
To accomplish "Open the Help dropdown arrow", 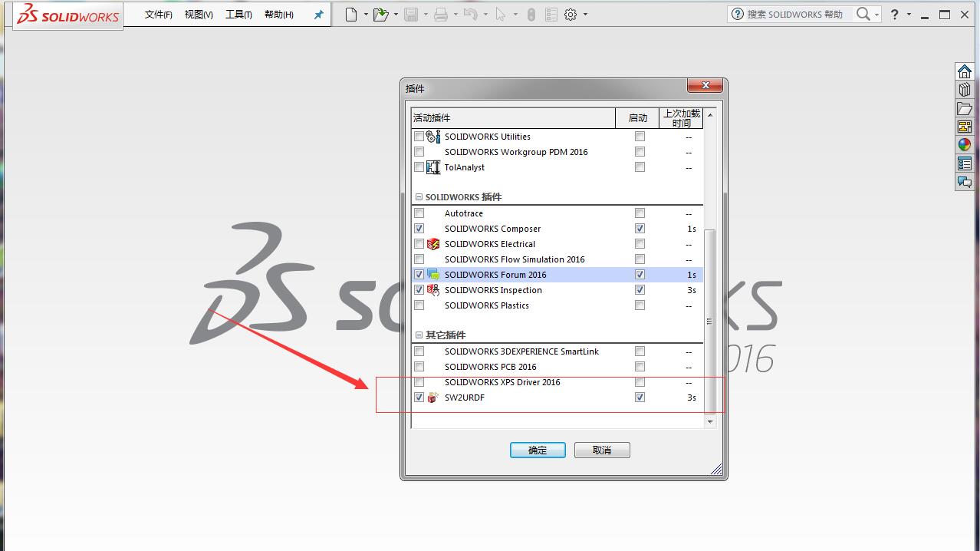I will (x=909, y=14).
